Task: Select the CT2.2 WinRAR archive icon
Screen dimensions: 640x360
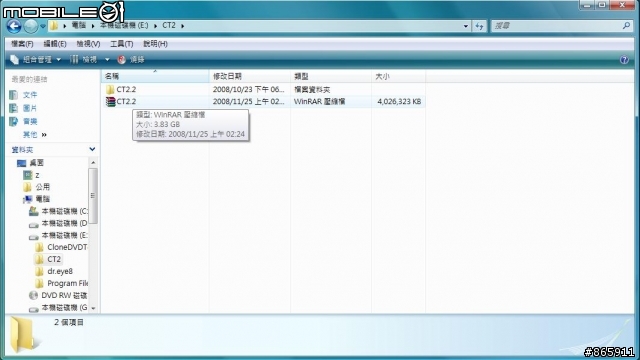Action: pyautogui.click(x=110, y=102)
